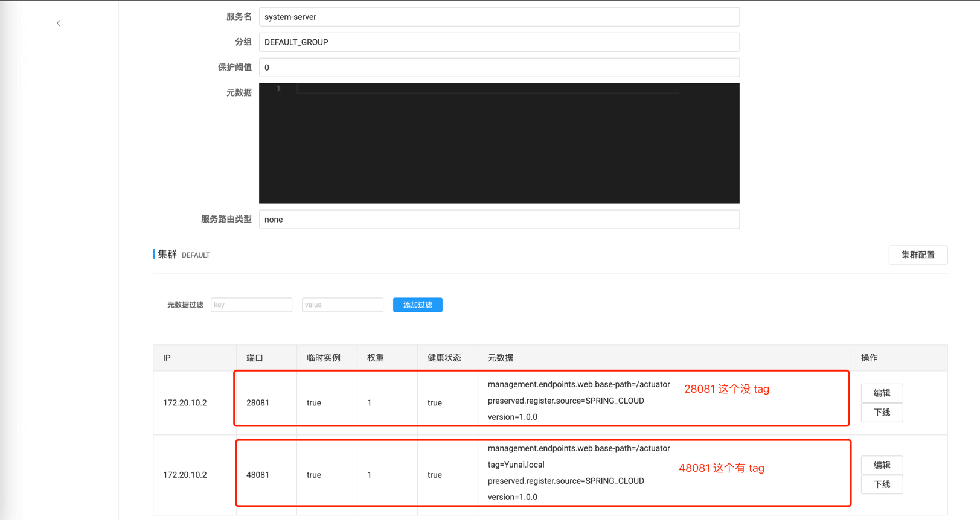Click the 服务名 field containing system-server
980x520 pixels.
pyautogui.click(x=499, y=17)
